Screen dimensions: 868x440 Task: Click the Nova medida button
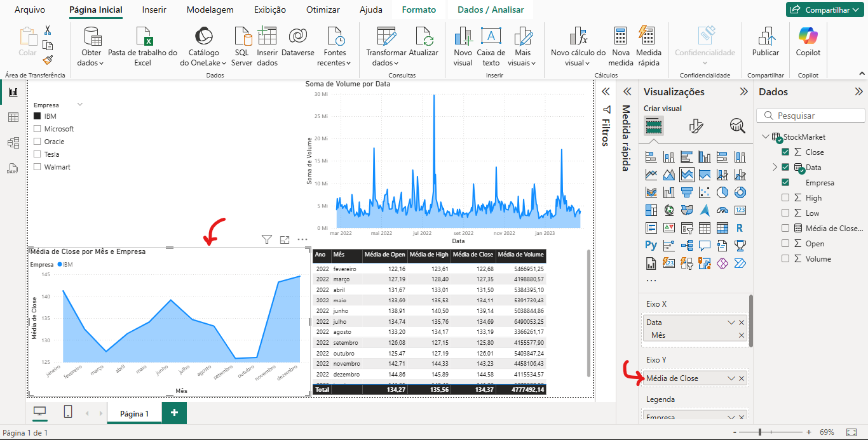pos(621,46)
